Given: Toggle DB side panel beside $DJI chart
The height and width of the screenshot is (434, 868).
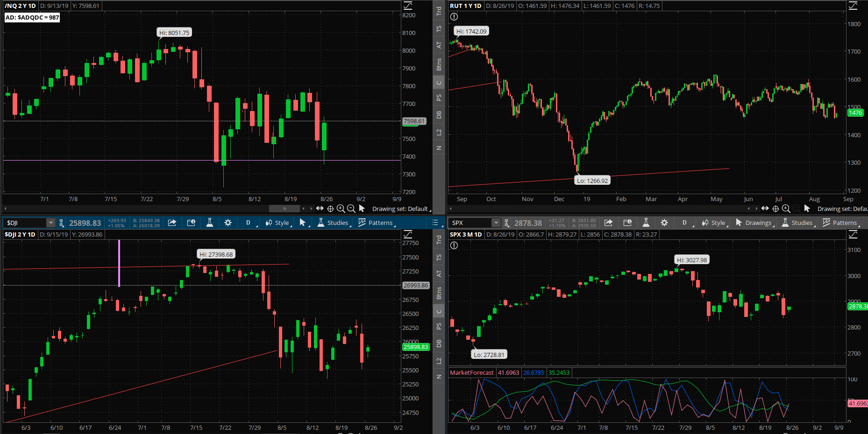Looking at the screenshot, I should coord(439,343).
